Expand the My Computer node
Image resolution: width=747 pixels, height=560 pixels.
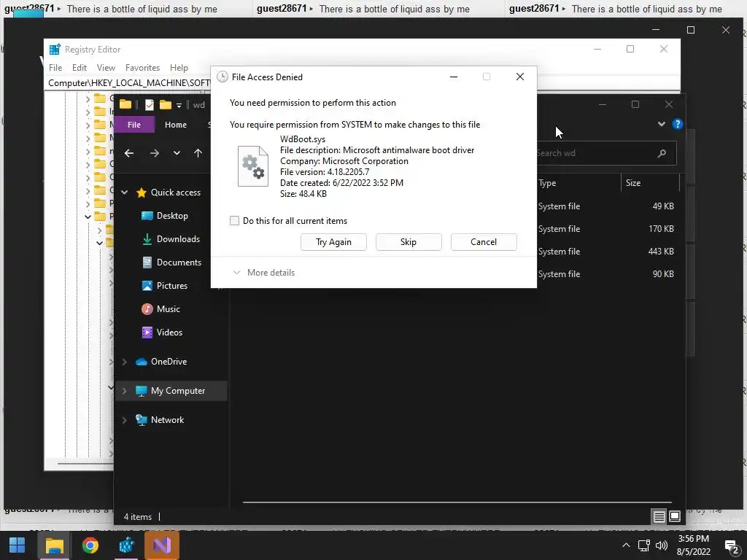pyautogui.click(x=124, y=391)
